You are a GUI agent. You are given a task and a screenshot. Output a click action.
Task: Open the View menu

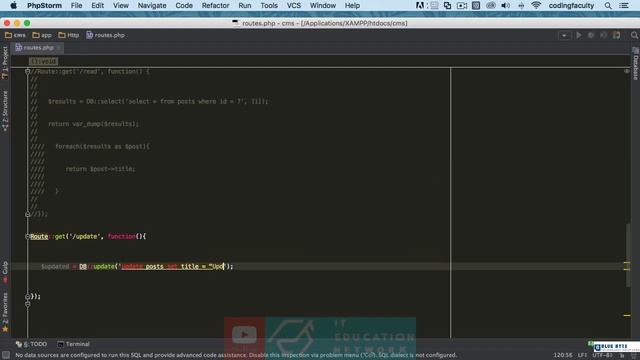120,6
